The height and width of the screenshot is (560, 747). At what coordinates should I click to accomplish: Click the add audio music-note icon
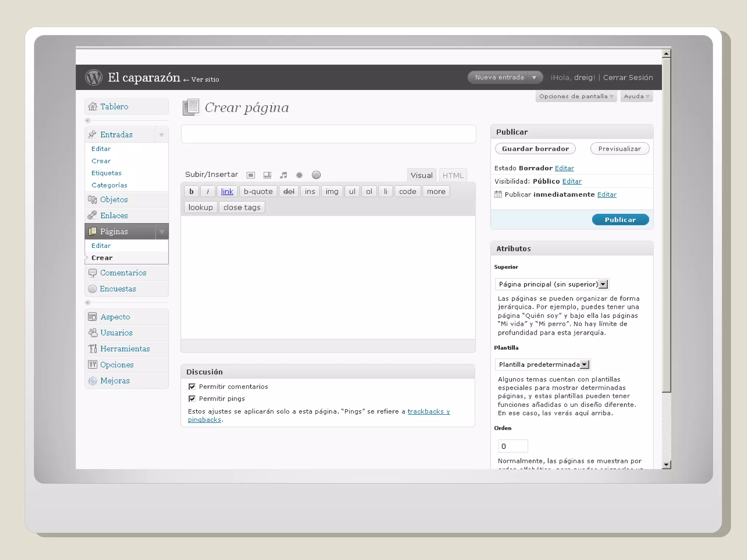tap(283, 175)
